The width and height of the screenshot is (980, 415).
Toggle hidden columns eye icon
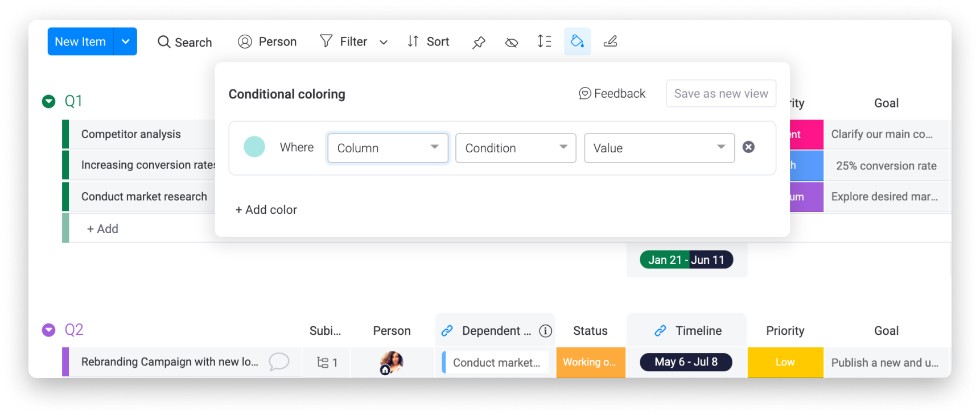(x=512, y=42)
